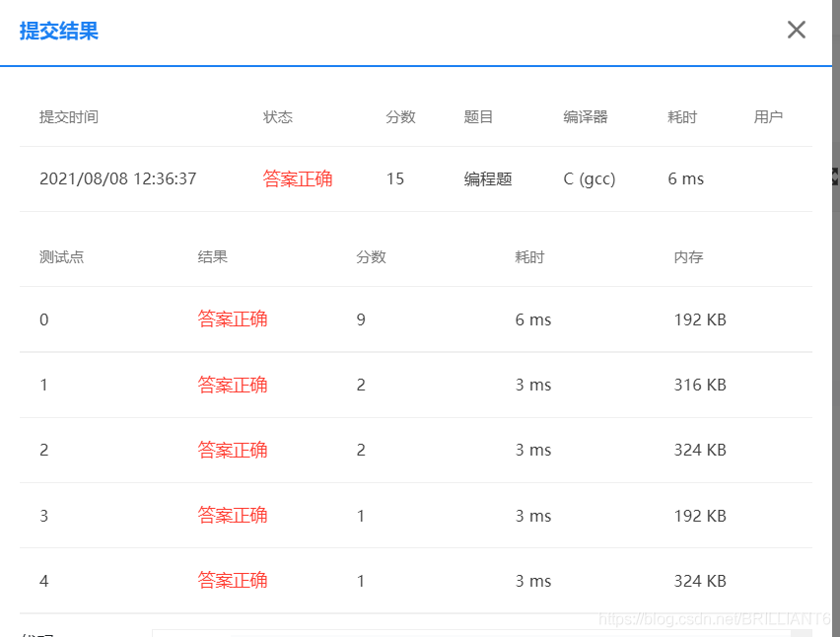
Task: Click the scrollbar on the right edge
Action: pyautogui.click(x=834, y=394)
